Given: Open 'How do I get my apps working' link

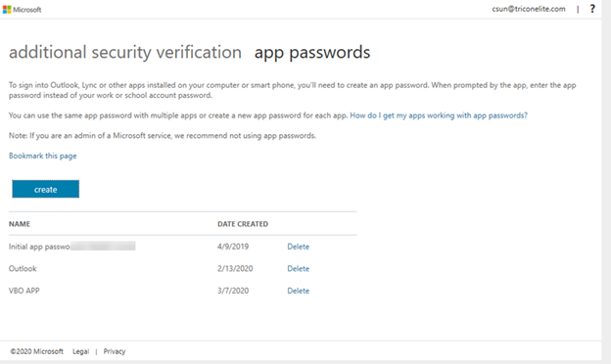Looking at the screenshot, I should [x=439, y=115].
